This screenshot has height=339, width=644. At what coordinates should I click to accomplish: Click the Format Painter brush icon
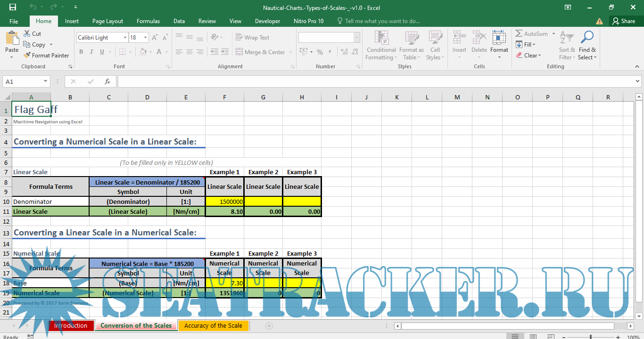pos(27,56)
